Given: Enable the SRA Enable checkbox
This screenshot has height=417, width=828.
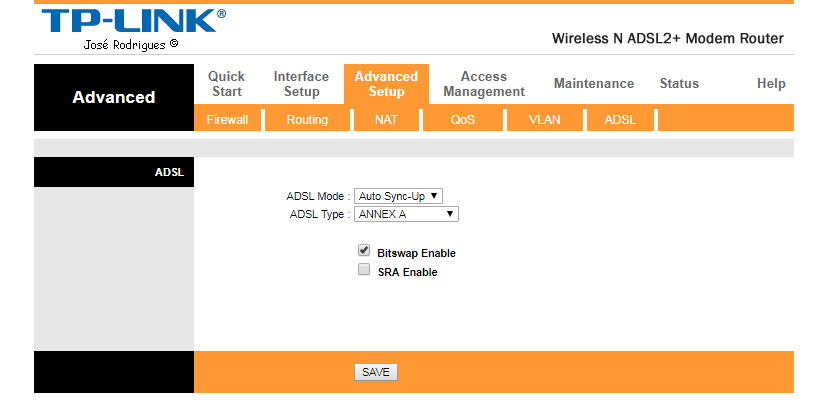Looking at the screenshot, I should (x=364, y=270).
